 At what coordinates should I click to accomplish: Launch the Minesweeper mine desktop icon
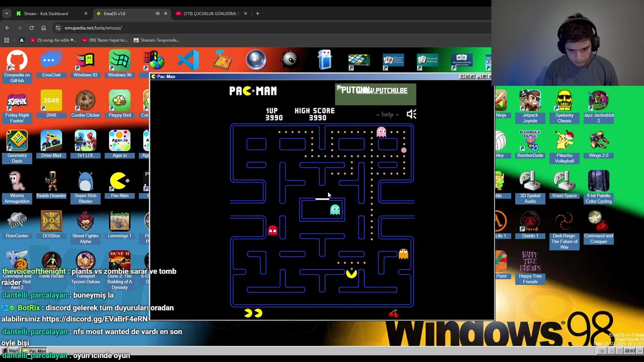[x=290, y=60]
